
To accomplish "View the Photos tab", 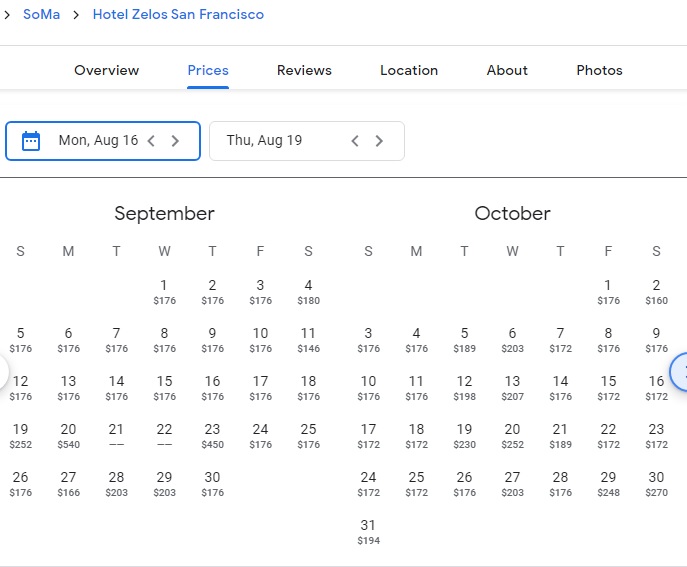I will tap(599, 70).
